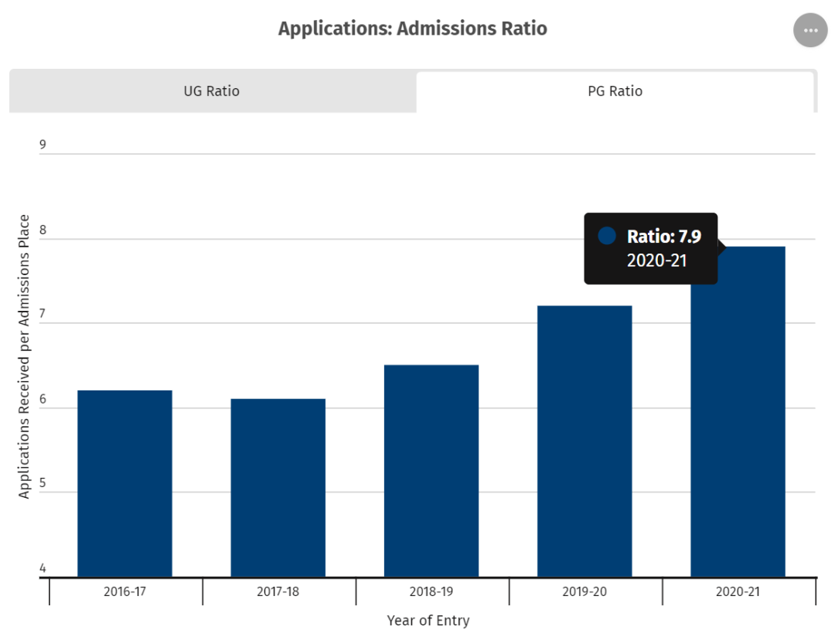Click the 'Year of Entry' axis title
Viewport: 835px width, 644px height.
click(x=428, y=621)
